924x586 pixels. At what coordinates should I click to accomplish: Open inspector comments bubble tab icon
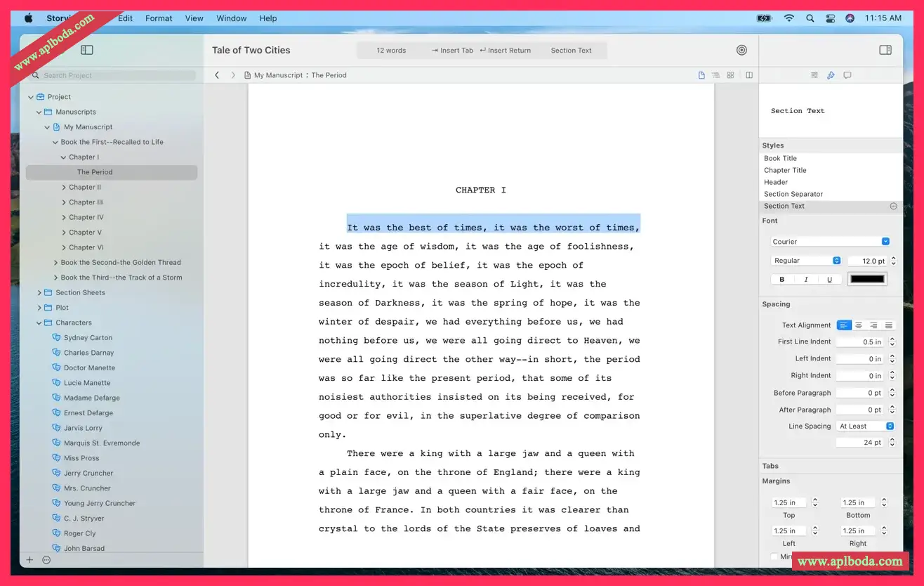847,75
